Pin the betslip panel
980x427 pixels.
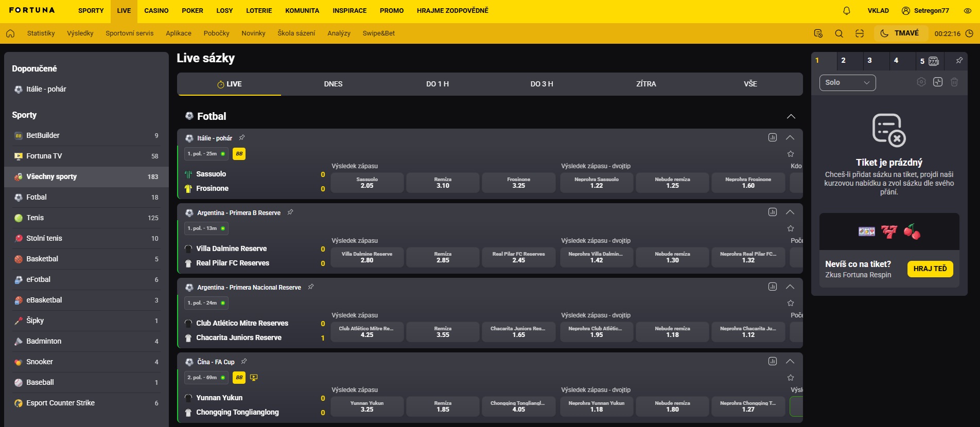pyautogui.click(x=959, y=60)
